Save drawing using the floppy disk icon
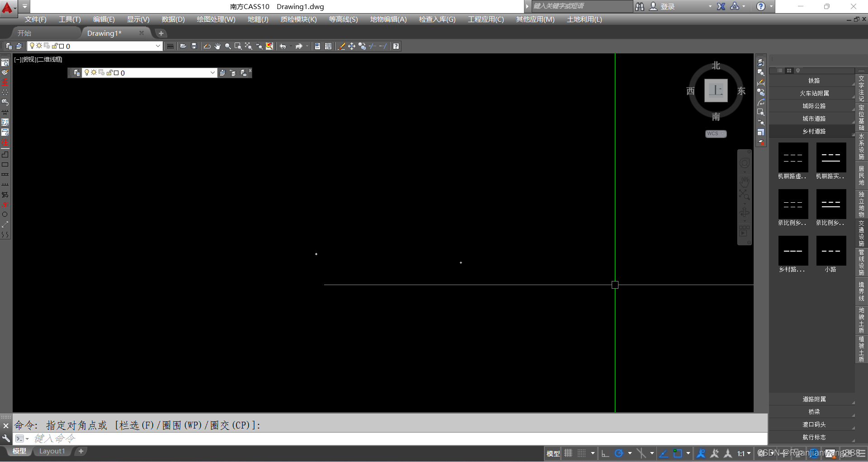868x462 pixels. [x=194, y=46]
